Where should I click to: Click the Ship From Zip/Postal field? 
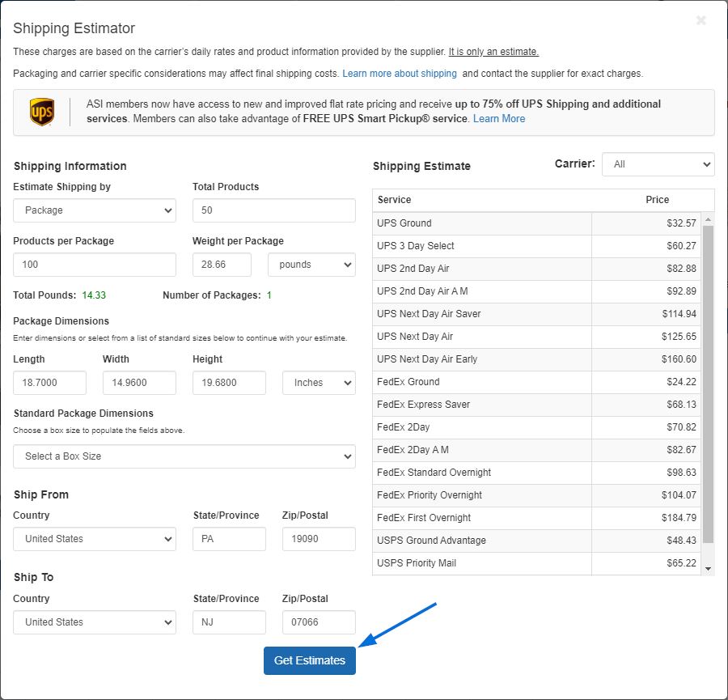319,539
